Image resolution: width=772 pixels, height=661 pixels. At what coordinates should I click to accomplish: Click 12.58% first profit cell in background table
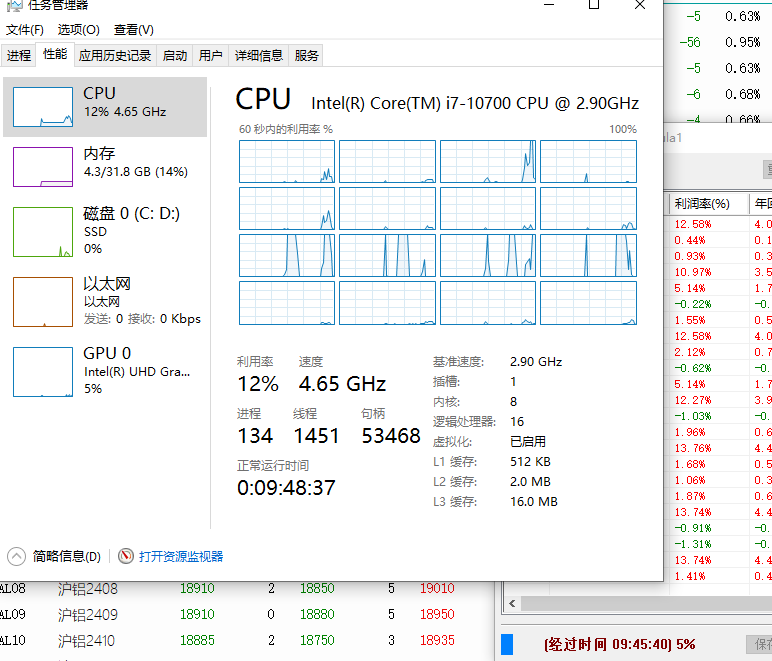point(693,224)
